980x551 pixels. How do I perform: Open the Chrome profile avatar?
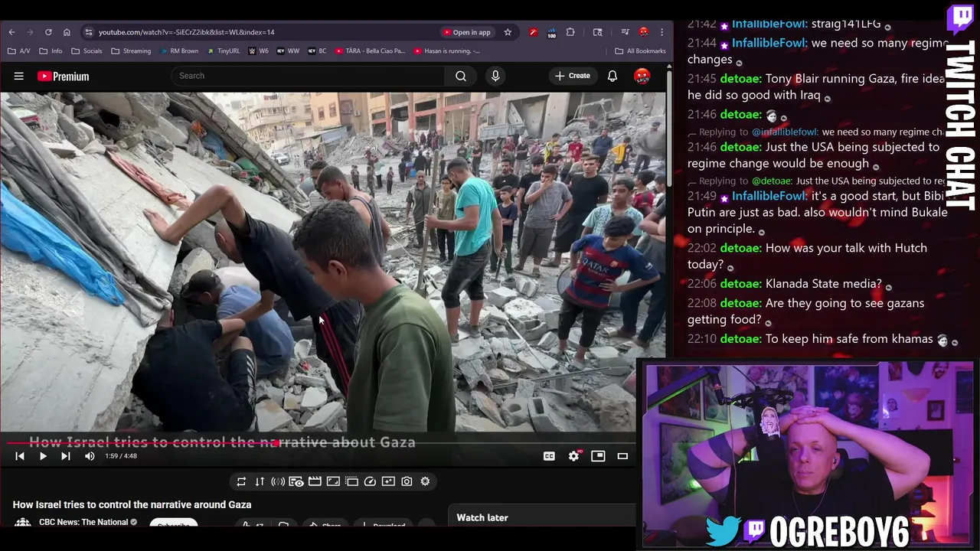click(644, 32)
